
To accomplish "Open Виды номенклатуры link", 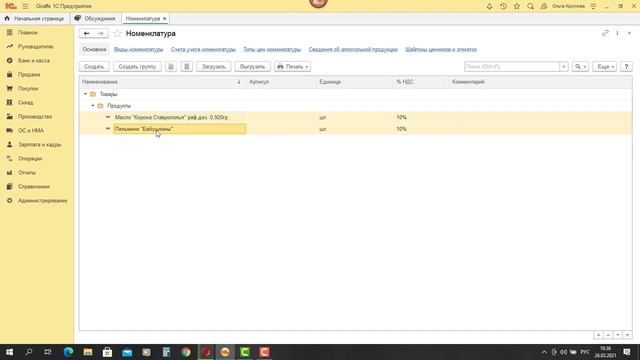I will pyautogui.click(x=138, y=49).
